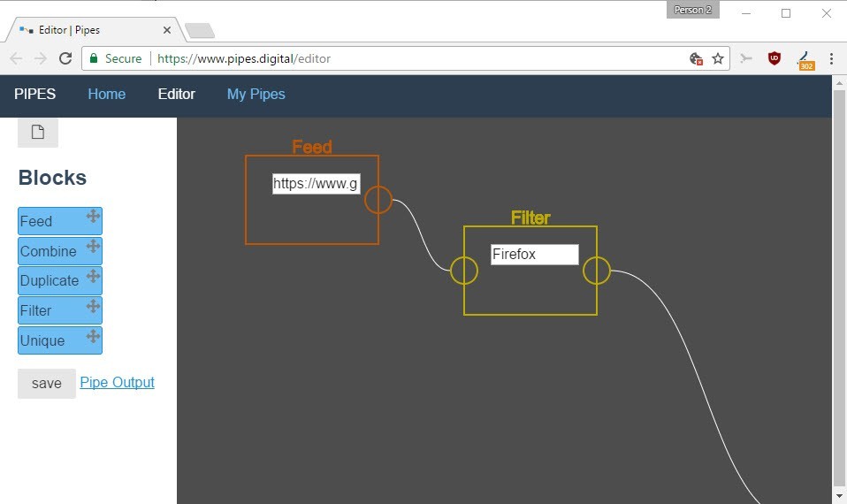Open Chrome's three-dot menu
The width and height of the screenshot is (847, 504).
831,58
